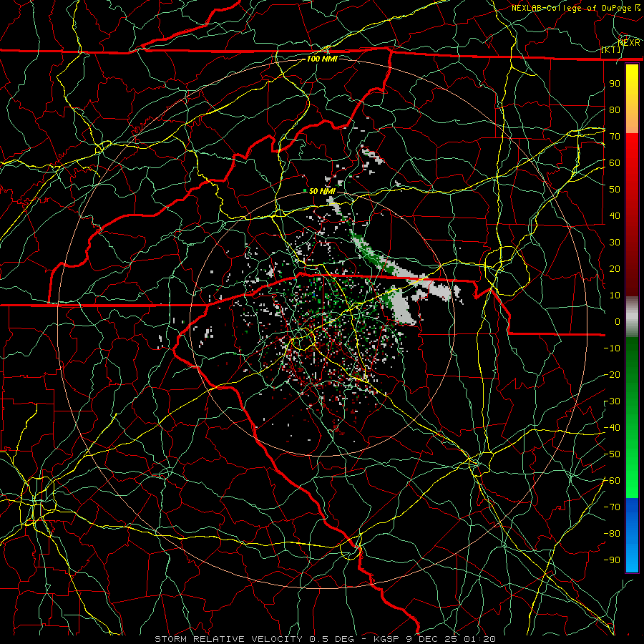Click the 50 NMI range ring label

click(322, 191)
